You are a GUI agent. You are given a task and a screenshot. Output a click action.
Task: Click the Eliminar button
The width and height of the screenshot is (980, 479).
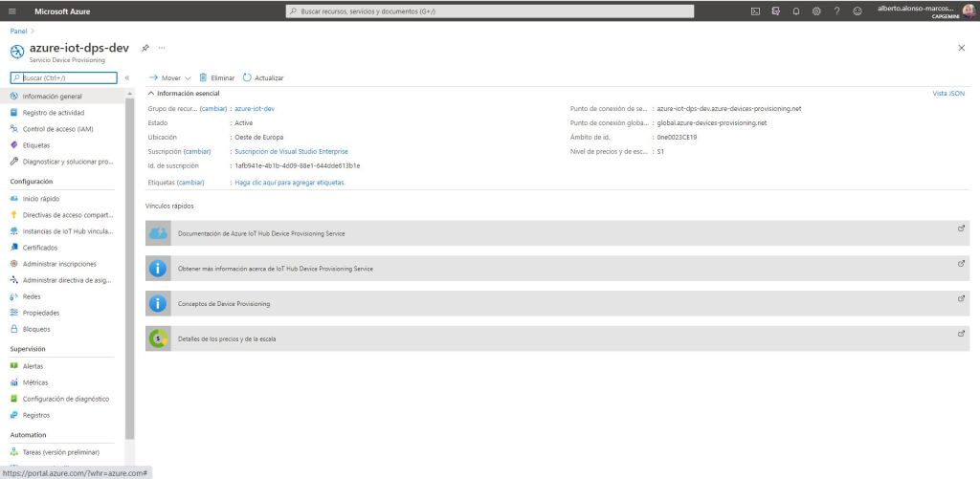click(216, 77)
